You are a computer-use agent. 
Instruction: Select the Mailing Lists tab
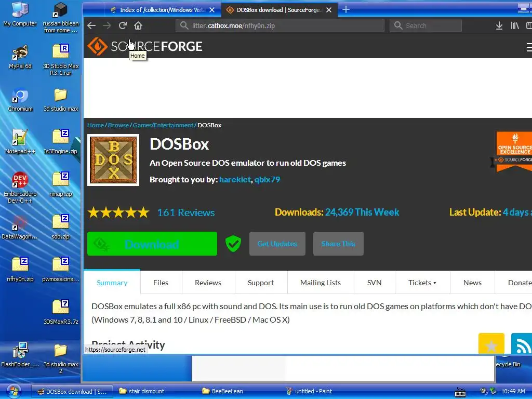320,282
